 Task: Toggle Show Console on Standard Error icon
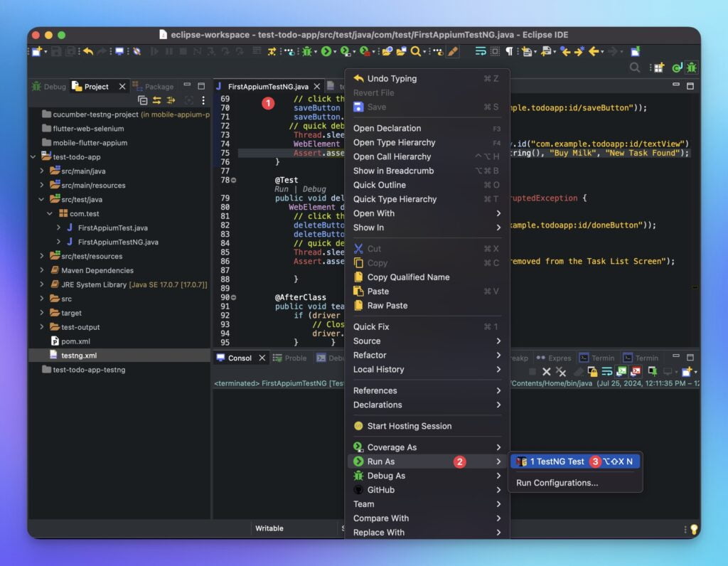[636, 371]
